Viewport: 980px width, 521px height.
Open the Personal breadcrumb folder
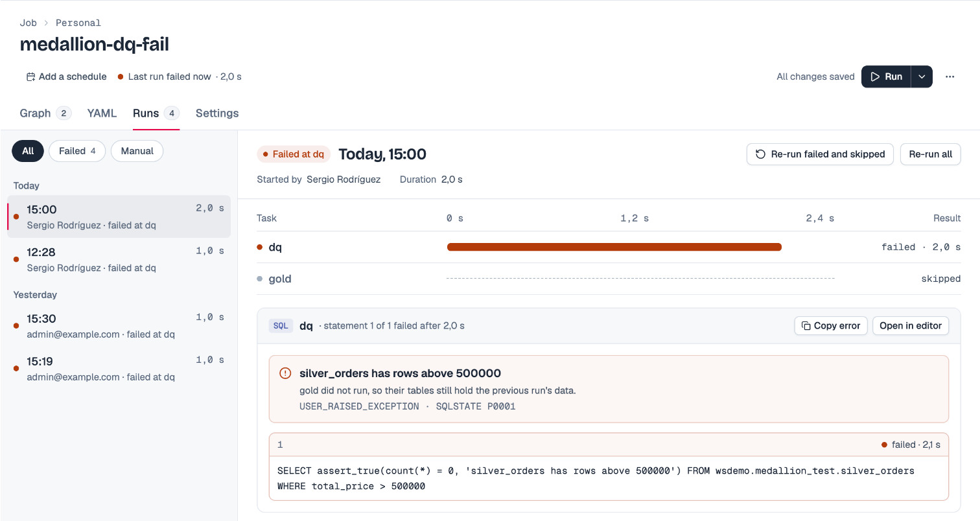(78, 23)
